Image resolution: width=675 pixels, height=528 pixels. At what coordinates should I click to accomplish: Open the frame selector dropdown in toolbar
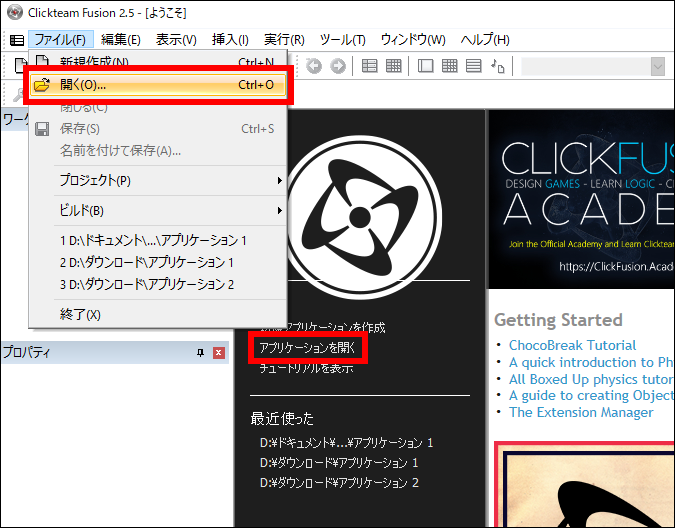pos(657,67)
